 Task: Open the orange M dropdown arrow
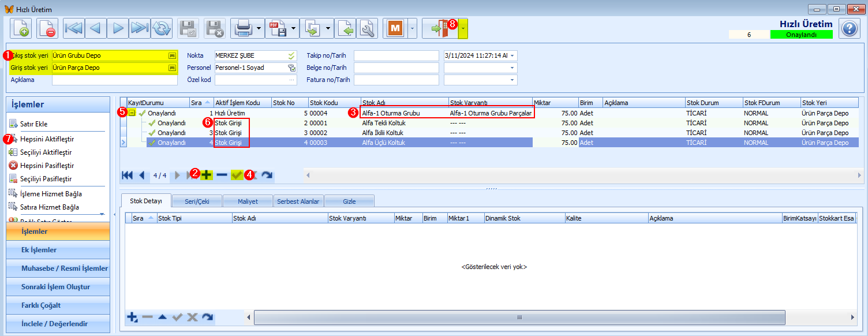tap(412, 28)
